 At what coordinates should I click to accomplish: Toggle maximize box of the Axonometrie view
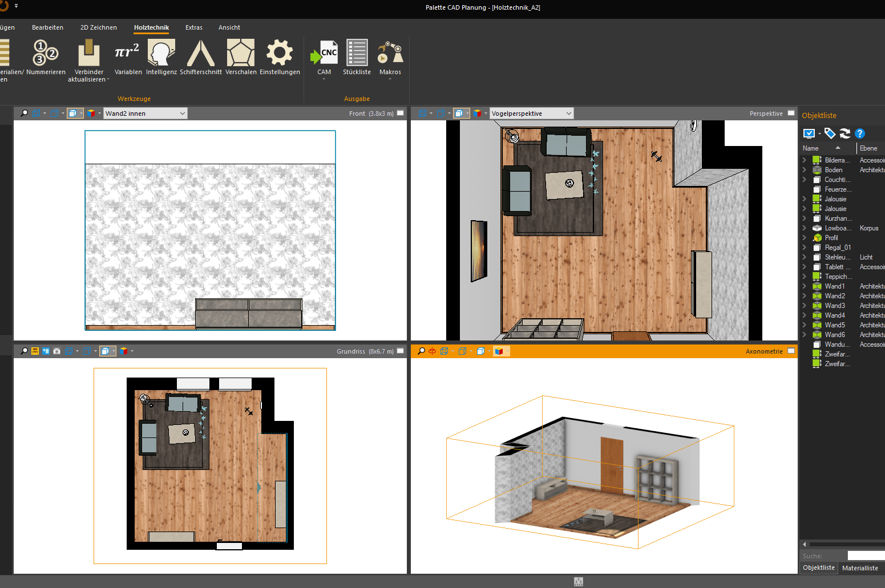click(791, 351)
